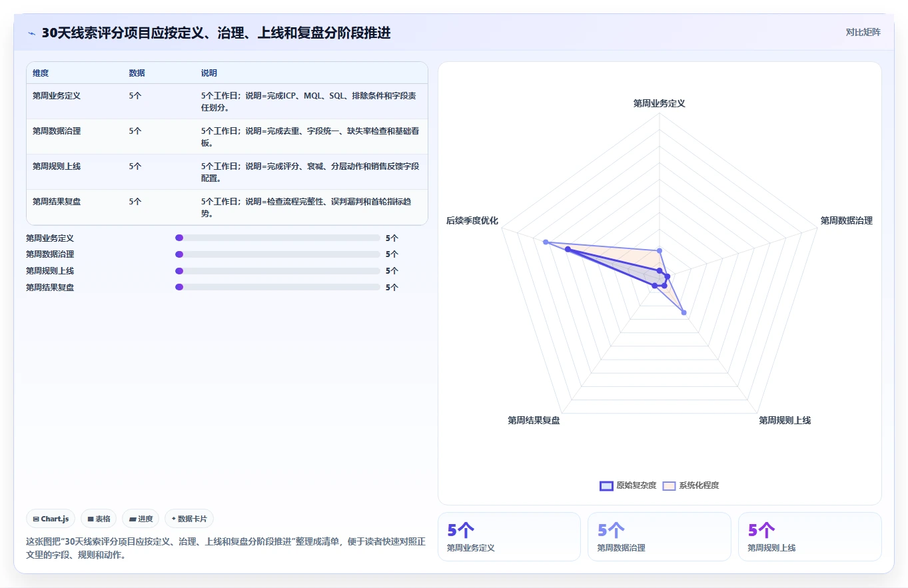Toggle the 原始复杂度 legend item
This screenshot has width=908, height=588.
tap(628, 485)
